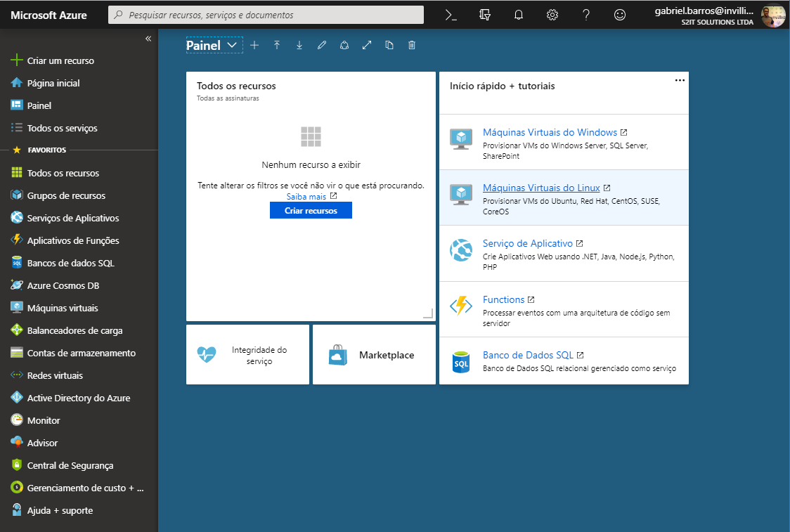
Task: Click the Linux VM monitor icon
Action: click(461, 195)
